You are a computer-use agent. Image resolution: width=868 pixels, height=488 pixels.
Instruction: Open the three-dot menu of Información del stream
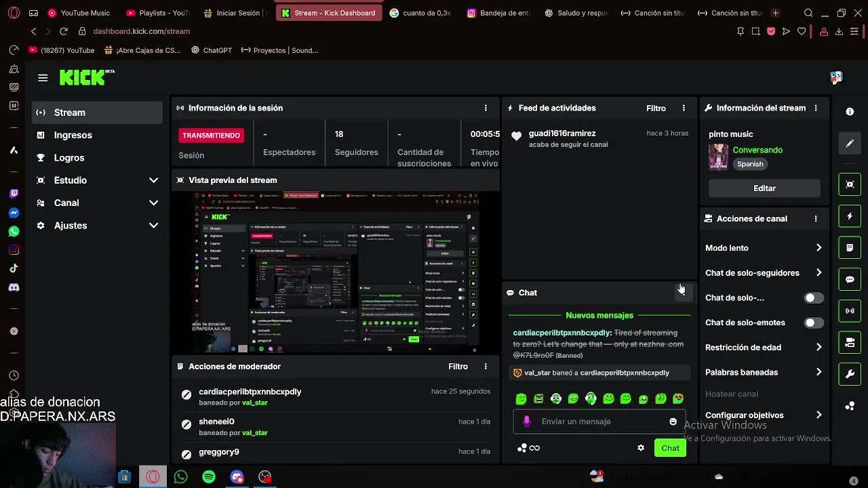coord(816,108)
